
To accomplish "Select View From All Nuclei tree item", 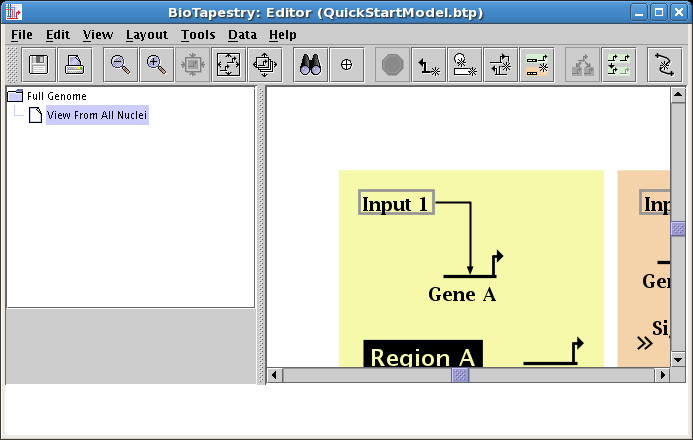I will coord(97,116).
